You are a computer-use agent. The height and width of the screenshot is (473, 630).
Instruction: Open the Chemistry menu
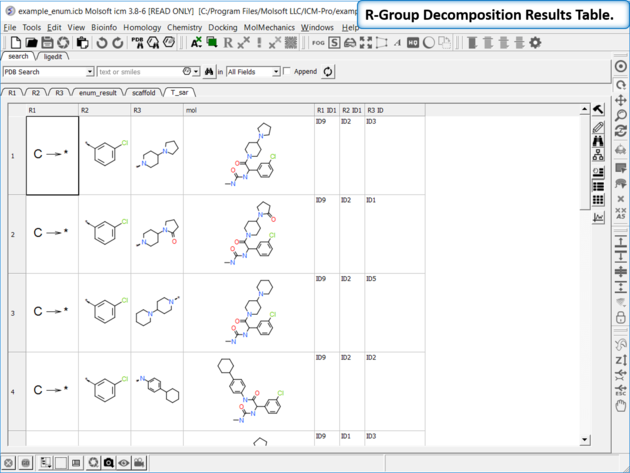click(x=184, y=27)
